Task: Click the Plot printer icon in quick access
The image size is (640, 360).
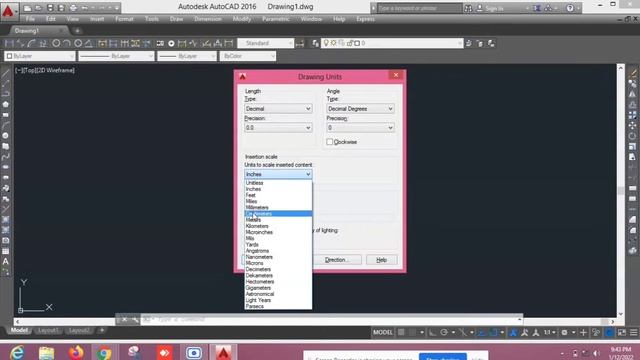Action: [73, 8]
